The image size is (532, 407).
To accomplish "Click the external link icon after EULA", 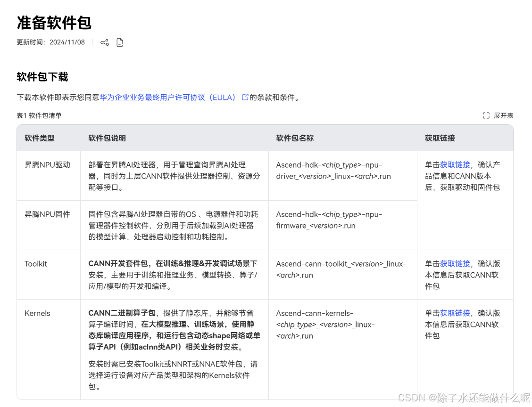I will tap(245, 97).
